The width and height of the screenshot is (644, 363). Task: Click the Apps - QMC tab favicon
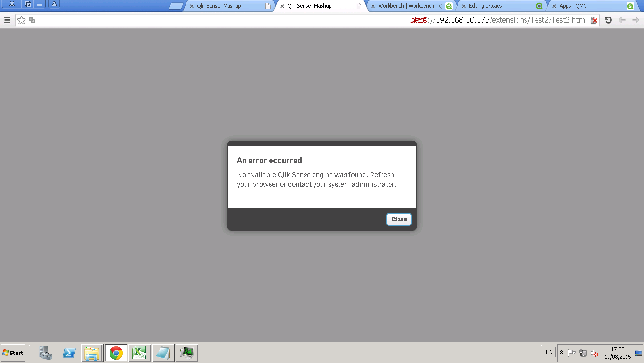tap(630, 6)
